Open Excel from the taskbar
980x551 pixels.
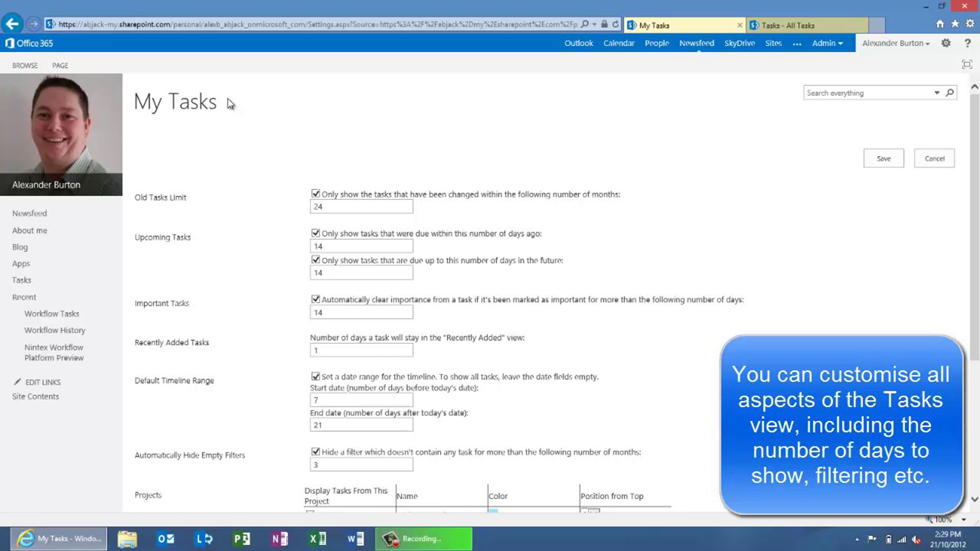click(x=317, y=539)
